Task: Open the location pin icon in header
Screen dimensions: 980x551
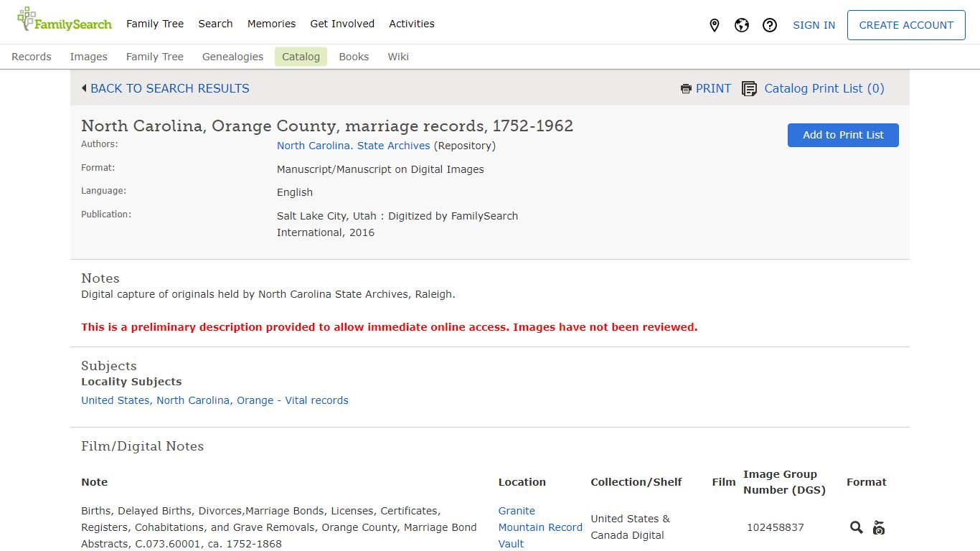Action: 714,25
